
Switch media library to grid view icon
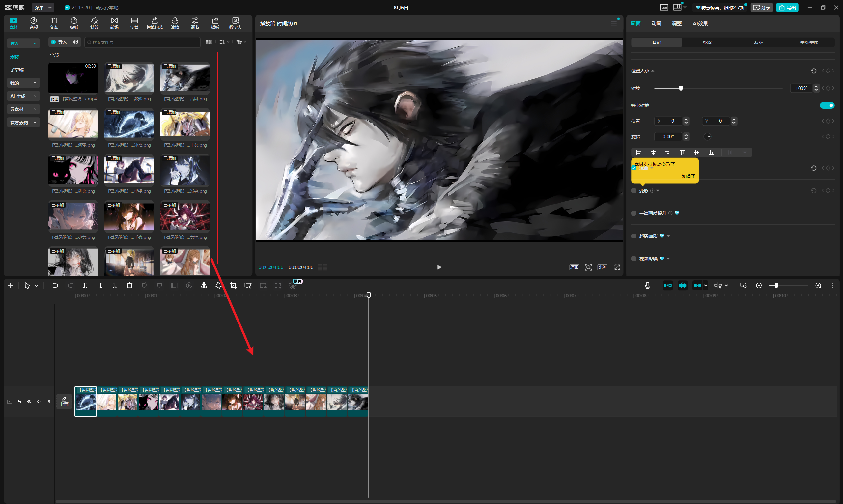[x=209, y=42]
